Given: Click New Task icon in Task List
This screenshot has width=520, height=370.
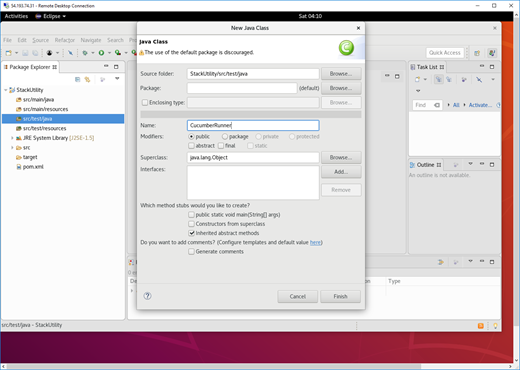Looking at the screenshot, I should pos(417,79).
